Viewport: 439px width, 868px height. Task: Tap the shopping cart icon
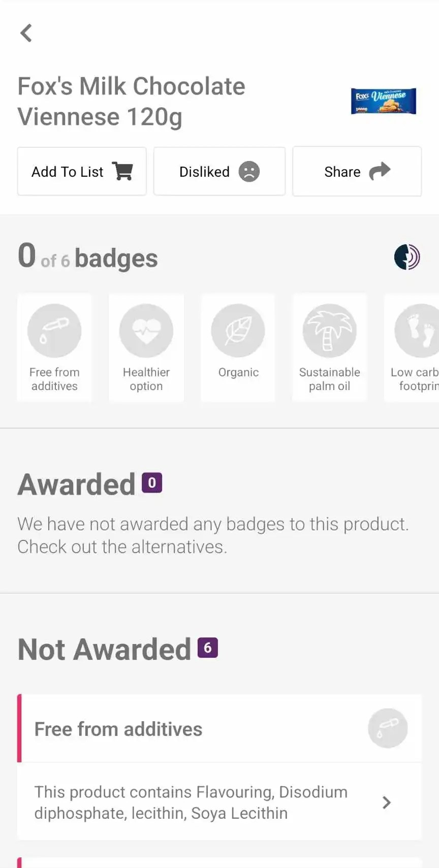click(x=123, y=172)
